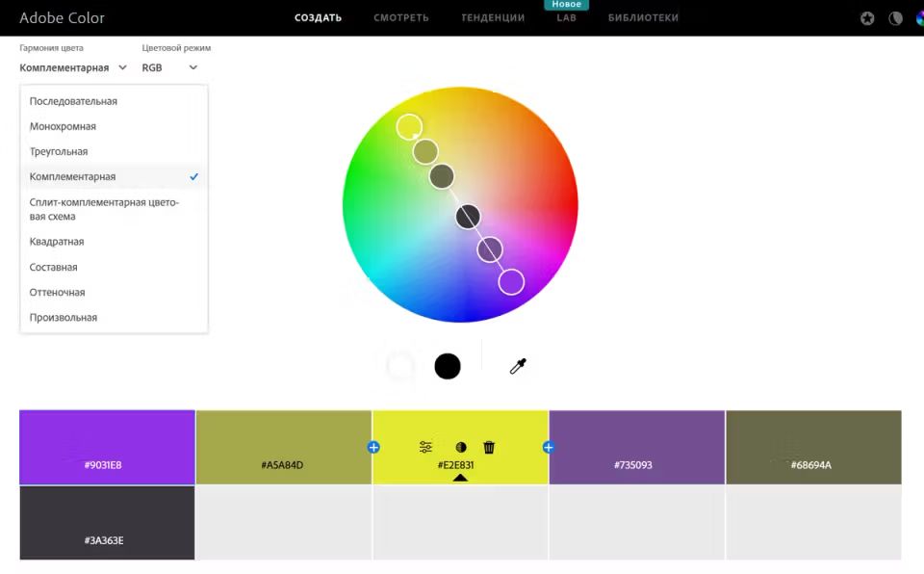
Task: Select the Треугольная harmony option
Action: click(59, 151)
